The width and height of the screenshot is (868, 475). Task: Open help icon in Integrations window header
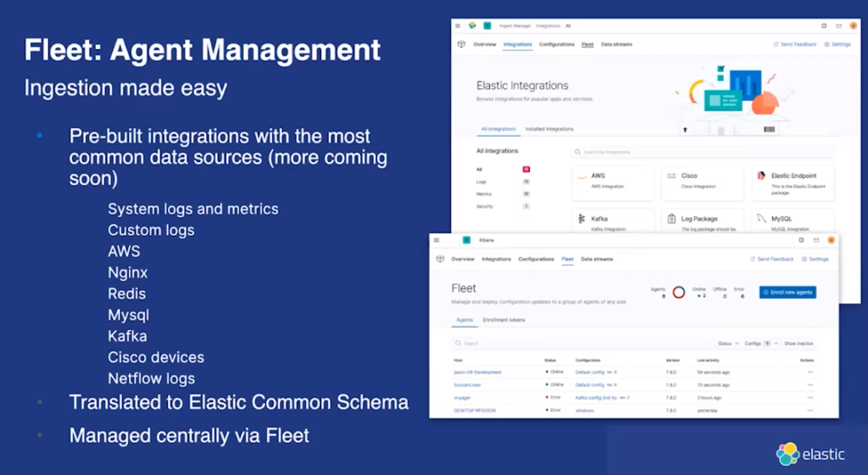pos(824,26)
